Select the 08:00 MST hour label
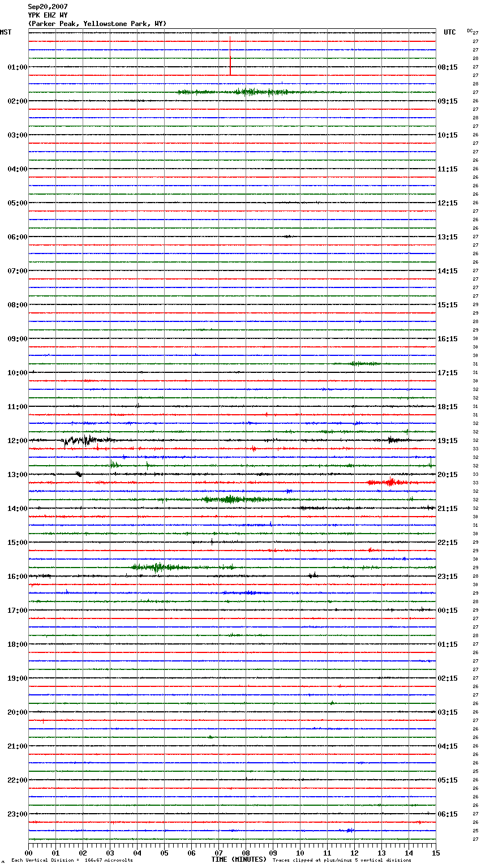 [18, 305]
